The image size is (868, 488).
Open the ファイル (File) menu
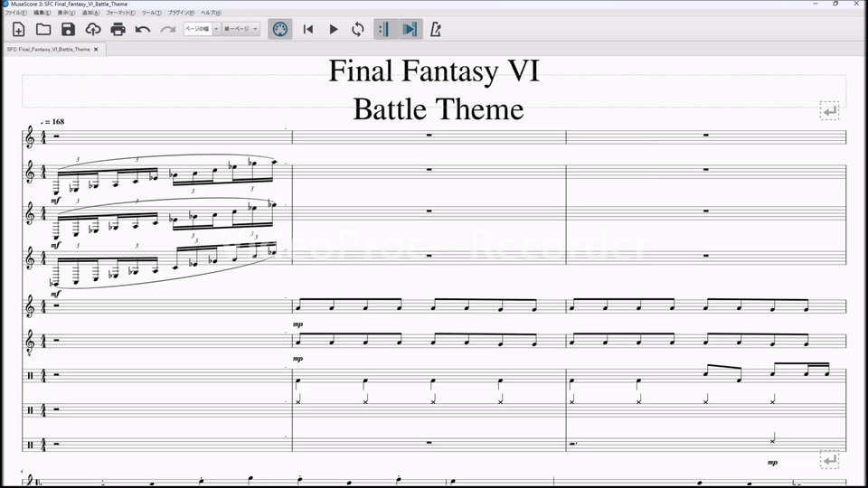pyautogui.click(x=16, y=12)
